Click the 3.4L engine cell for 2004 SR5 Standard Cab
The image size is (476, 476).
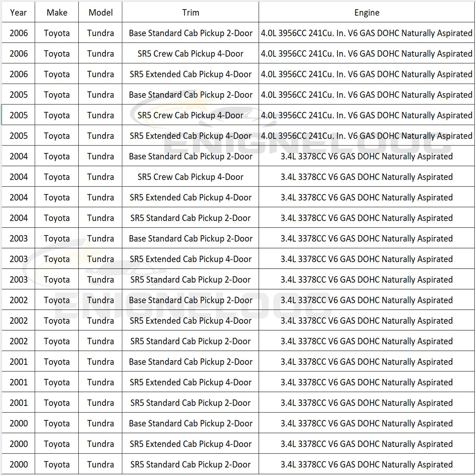coord(367,217)
